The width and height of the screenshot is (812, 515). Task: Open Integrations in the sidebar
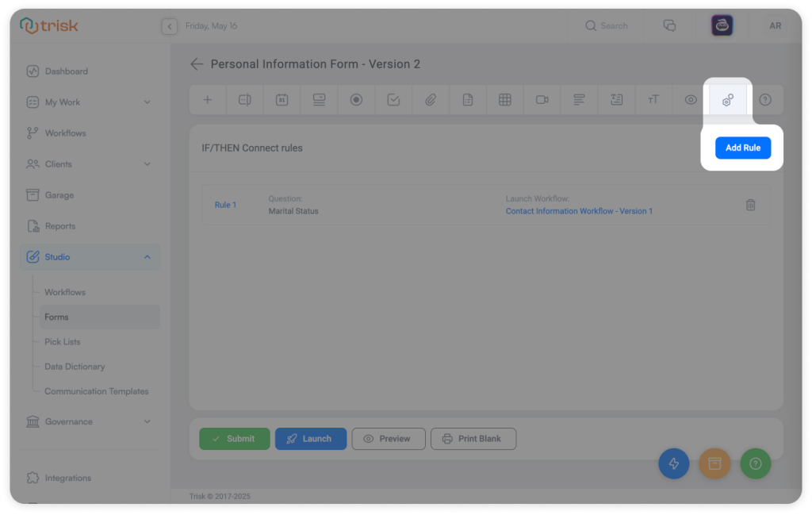tap(90, 478)
